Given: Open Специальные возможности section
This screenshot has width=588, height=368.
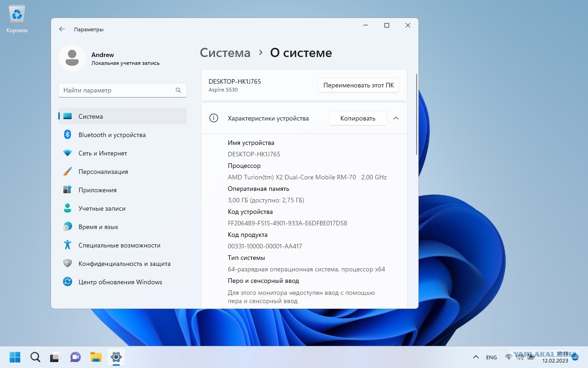Looking at the screenshot, I should click(x=119, y=245).
